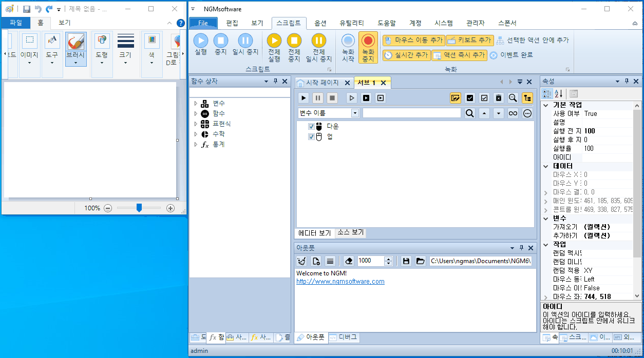Click the search text field beside 변수 이름
This screenshot has height=358, width=644.
[x=412, y=113]
